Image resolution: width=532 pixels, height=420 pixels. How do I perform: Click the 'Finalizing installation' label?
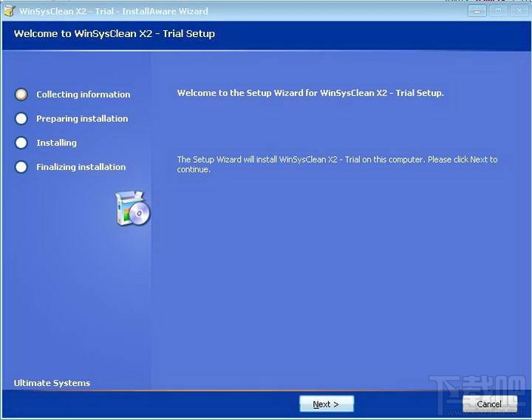coord(81,166)
